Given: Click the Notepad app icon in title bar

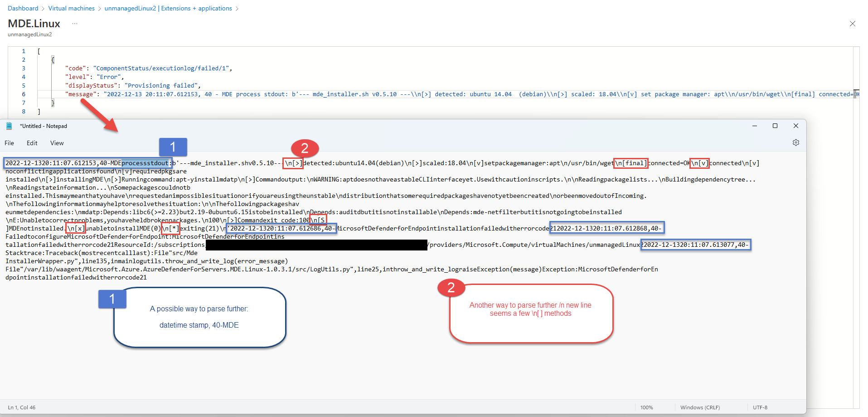Looking at the screenshot, I should pos(9,126).
